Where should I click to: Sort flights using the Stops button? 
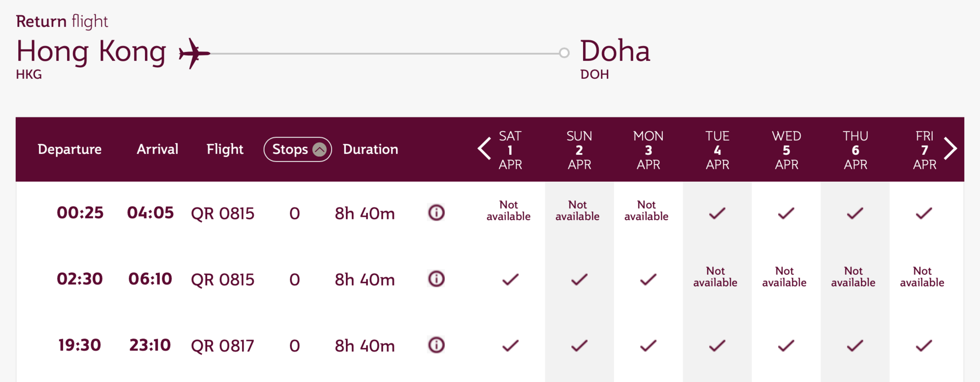point(291,149)
